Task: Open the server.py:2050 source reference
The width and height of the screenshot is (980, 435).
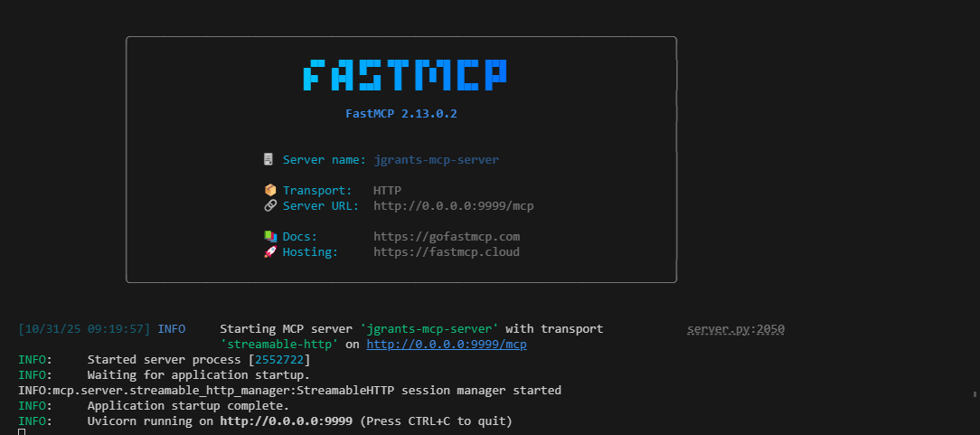Action: [x=736, y=329]
